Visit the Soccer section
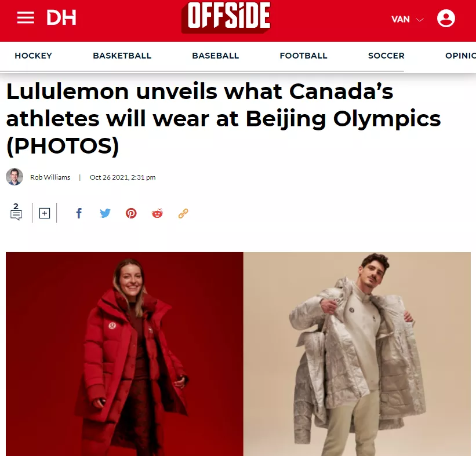Viewport: 476px width, 456px height. point(386,56)
